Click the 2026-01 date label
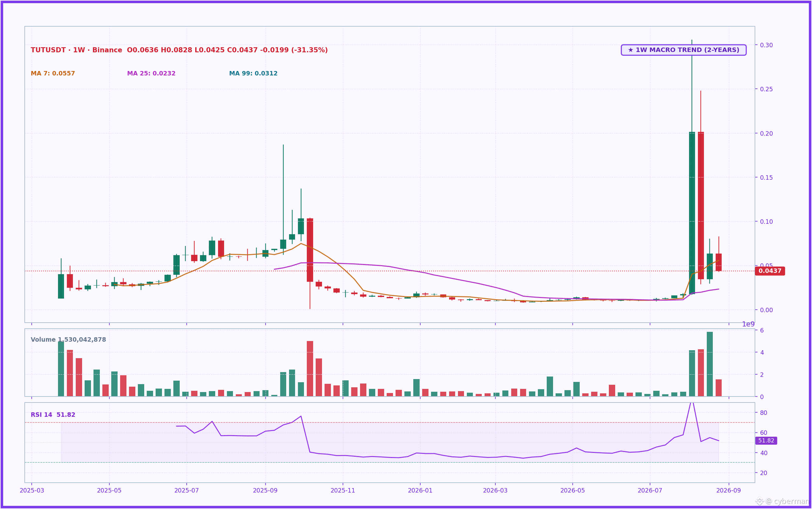Image resolution: width=812 pixels, height=509 pixels. 420,491
